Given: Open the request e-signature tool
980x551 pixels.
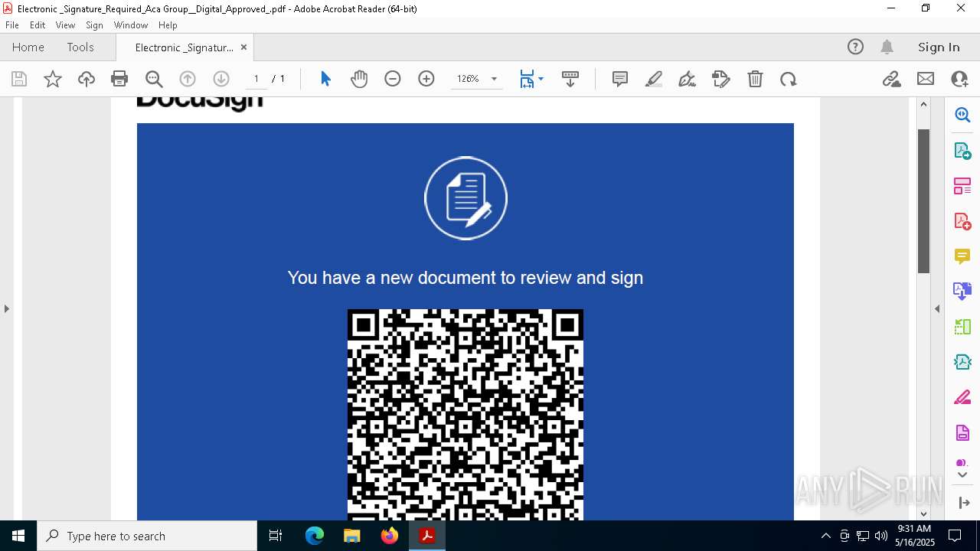Looking at the screenshot, I should point(721,79).
